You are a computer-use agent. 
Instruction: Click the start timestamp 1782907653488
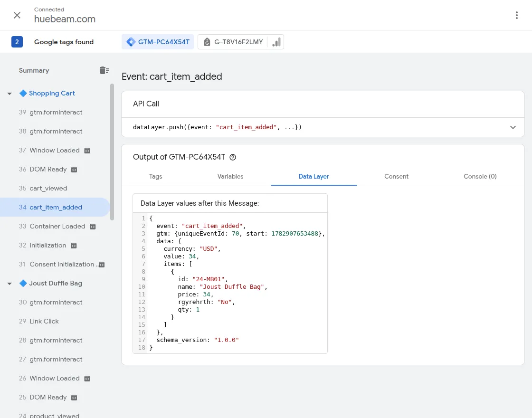tap(294, 233)
